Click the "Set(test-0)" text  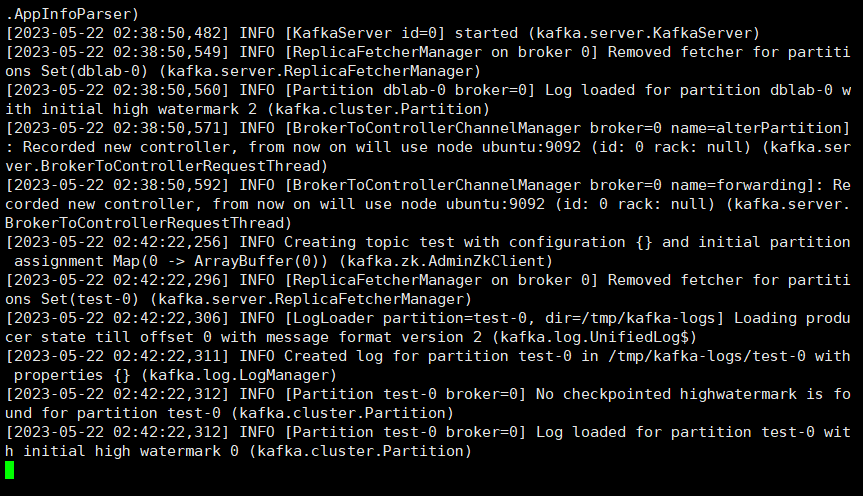90,299
